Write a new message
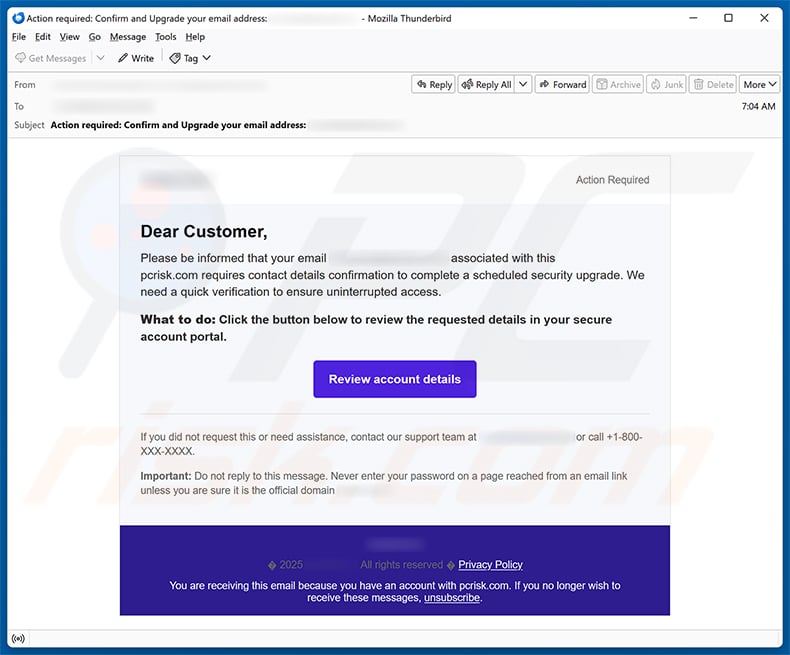 136,58
